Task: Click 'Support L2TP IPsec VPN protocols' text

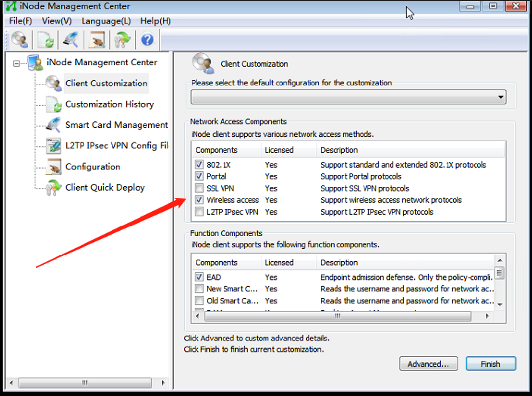Action: pyautogui.click(x=377, y=212)
